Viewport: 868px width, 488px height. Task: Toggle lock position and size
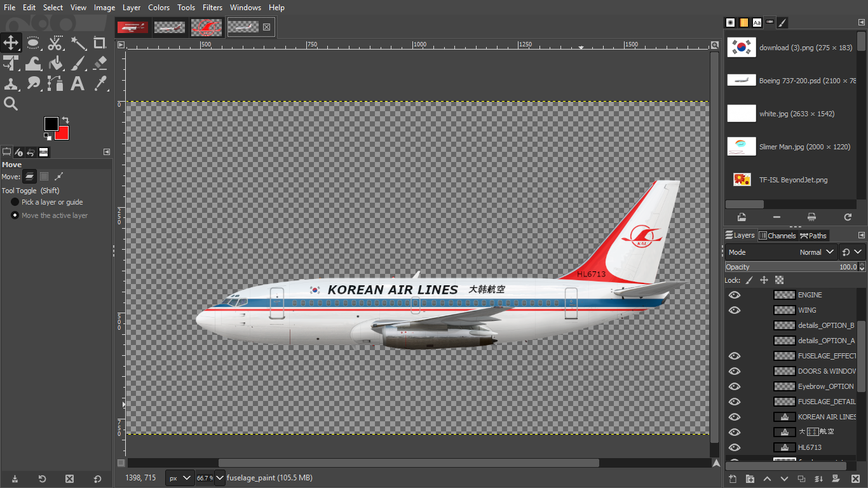point(764,280)
